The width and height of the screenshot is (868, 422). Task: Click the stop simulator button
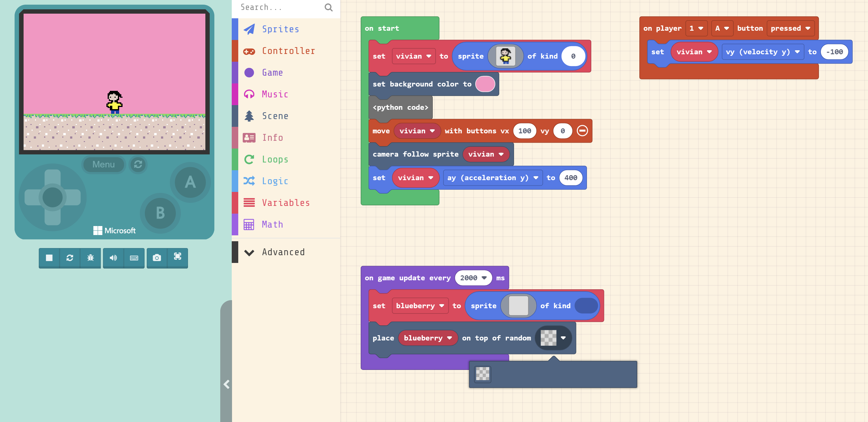(49, 258)
